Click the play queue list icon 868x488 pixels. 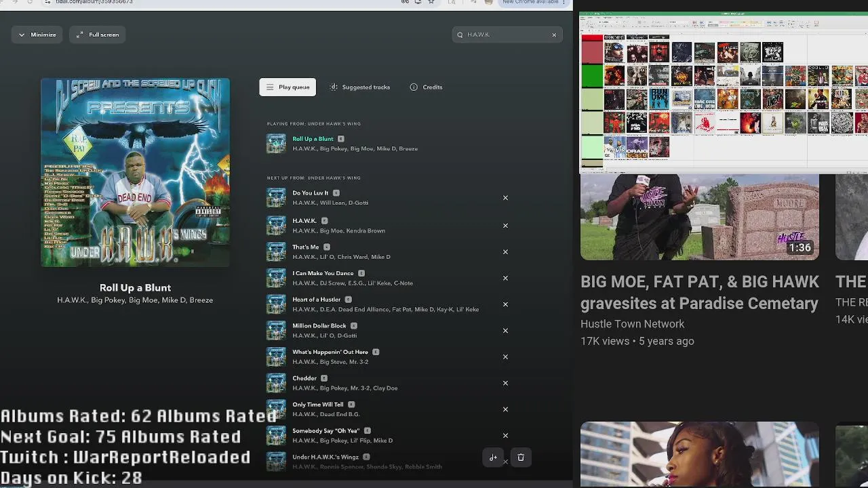coord(270,87)
